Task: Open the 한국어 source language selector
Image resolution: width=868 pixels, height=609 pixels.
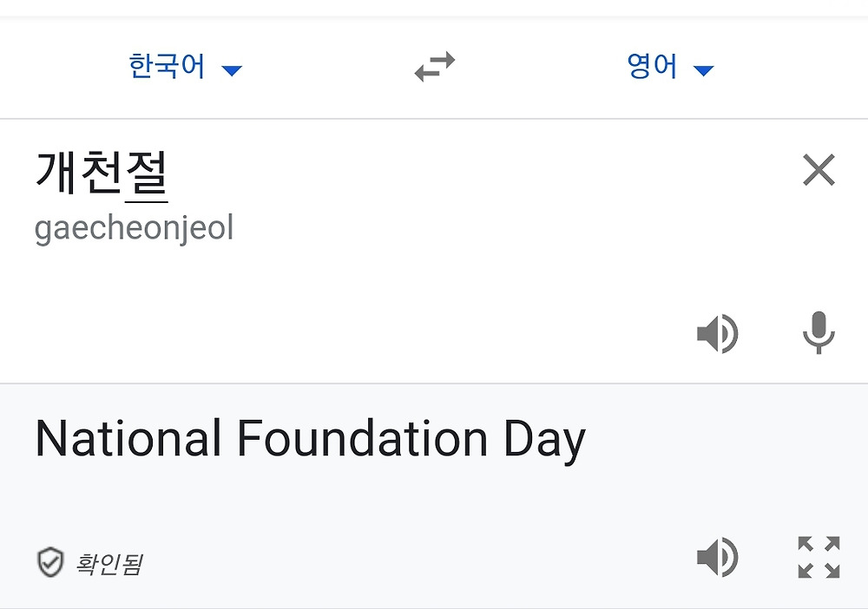Action: 167,67
